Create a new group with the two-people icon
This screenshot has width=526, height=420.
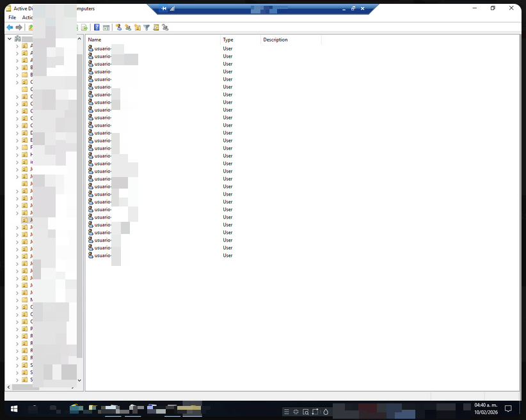128,27
